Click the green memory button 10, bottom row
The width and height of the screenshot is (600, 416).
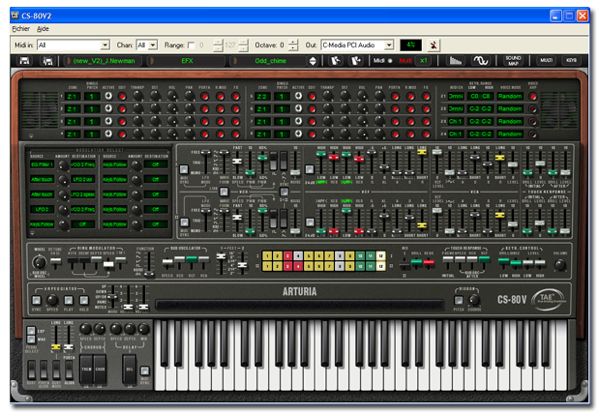(360, 266)
